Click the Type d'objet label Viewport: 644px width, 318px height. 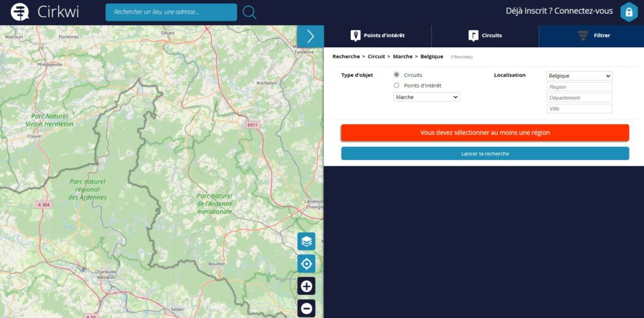(x=357, y=76)
